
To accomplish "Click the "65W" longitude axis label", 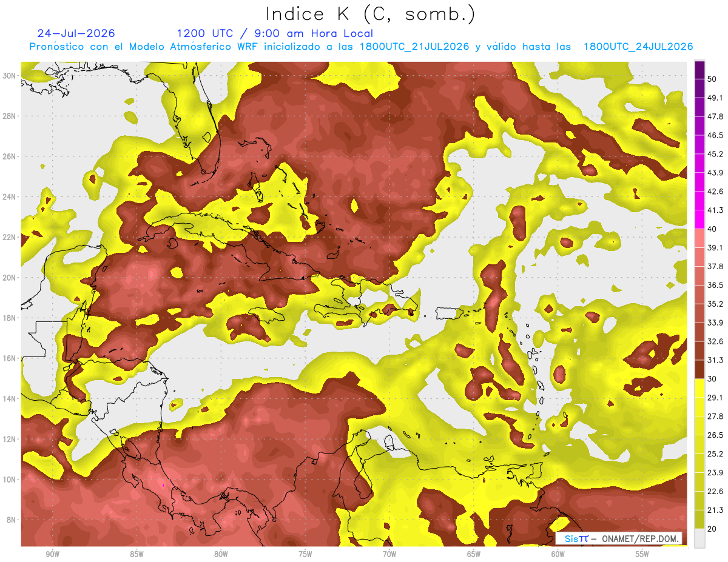I will (x=474, y=554).
